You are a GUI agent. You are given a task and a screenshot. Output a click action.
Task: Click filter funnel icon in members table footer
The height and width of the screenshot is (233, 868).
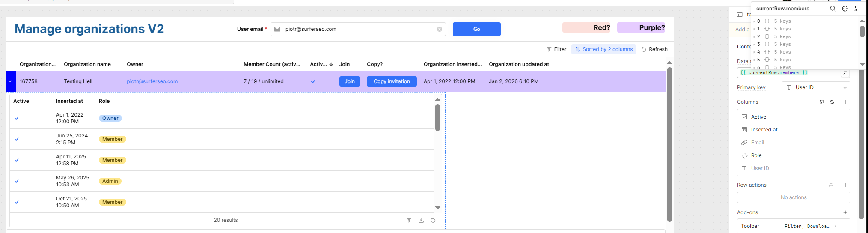[409, 220]
